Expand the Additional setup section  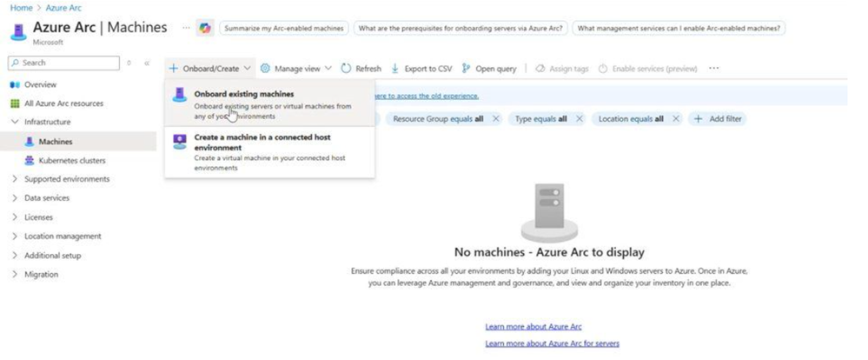click(15, 256)
